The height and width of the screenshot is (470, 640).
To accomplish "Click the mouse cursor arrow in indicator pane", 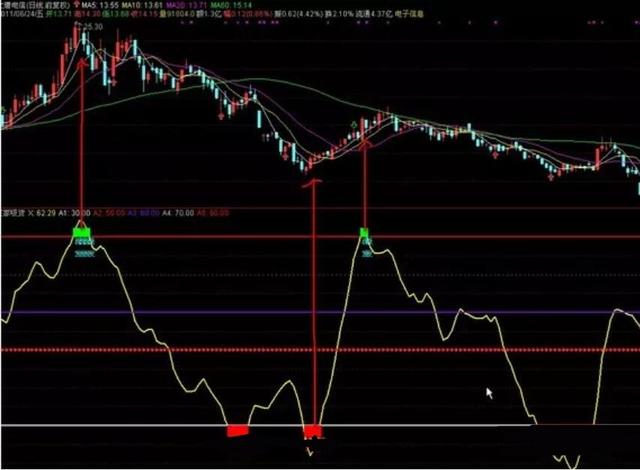I will (x=489, y=393).
